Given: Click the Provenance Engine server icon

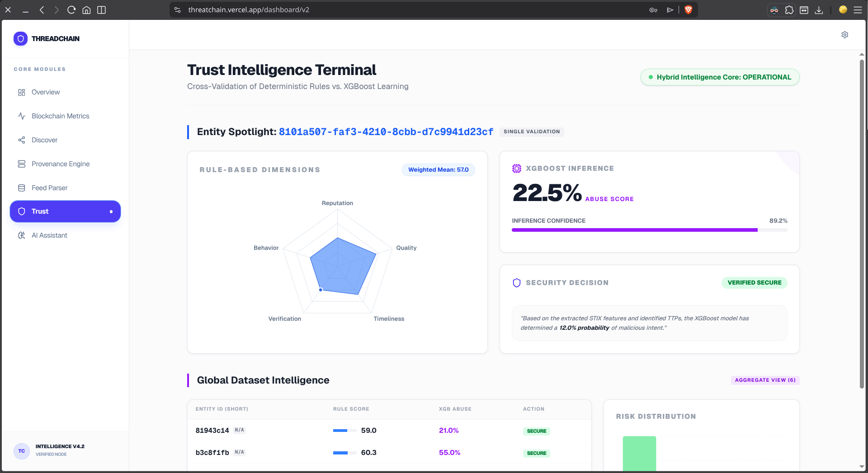Looking at the screenshot, I should coord(21,164).
